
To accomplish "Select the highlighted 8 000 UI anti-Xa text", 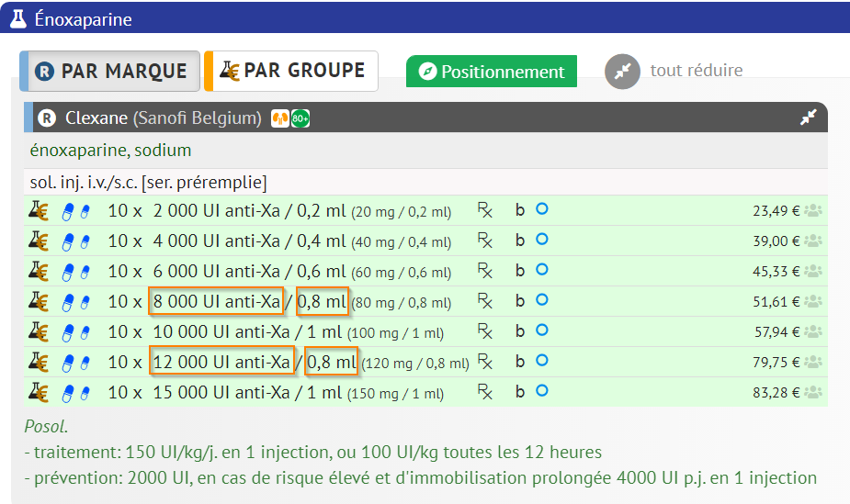I will pyautogui.click(x=216, y=301).
